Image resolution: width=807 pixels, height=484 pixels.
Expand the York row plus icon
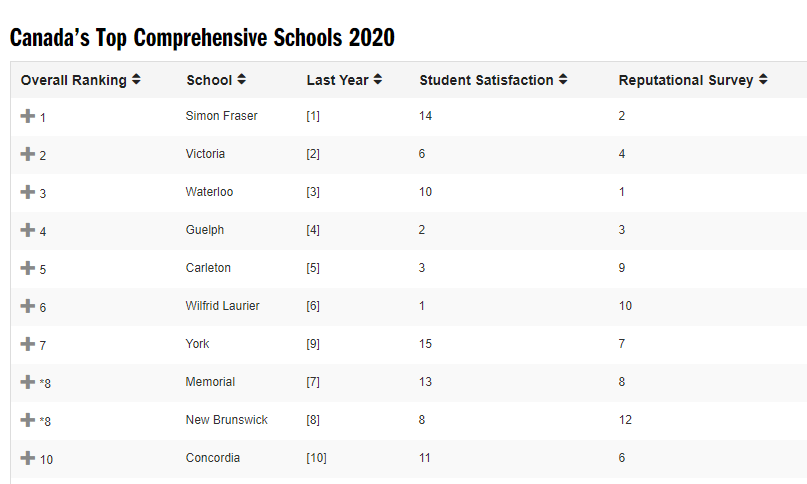28,344
